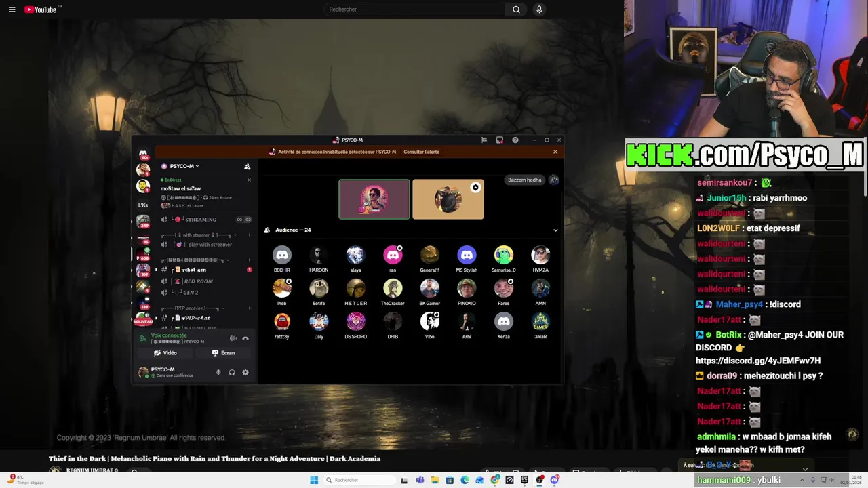Open audience member PINOKIO's avatar
The height and width of the screenshot is (488, 868).
(467, 288)
